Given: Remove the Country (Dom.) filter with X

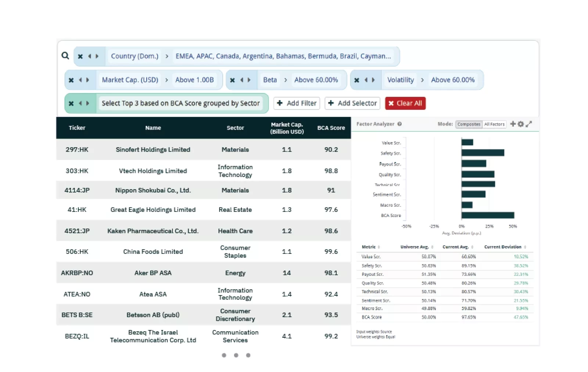Looking at the screenshot, I should click(x=80, y=56).
